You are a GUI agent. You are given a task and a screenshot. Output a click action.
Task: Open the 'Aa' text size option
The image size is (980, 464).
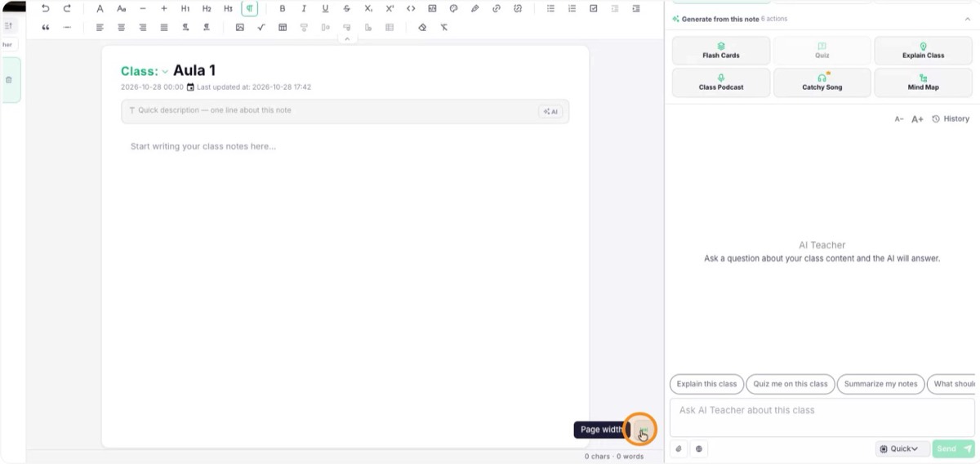pos(121,8)
